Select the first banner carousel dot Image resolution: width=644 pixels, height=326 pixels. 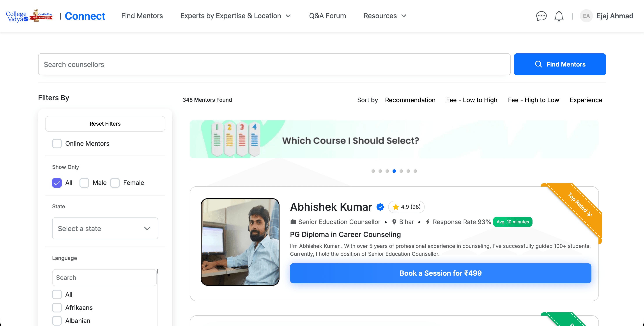point(373,171)
